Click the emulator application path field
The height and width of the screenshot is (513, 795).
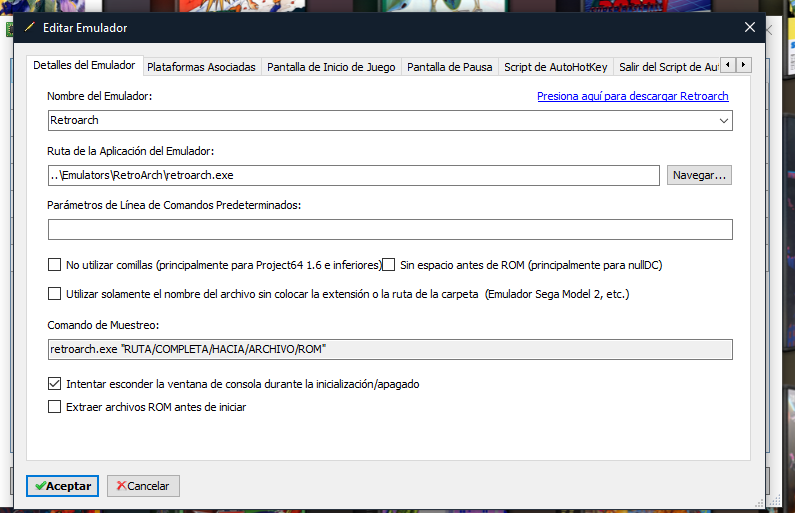[x=354, y=175]
